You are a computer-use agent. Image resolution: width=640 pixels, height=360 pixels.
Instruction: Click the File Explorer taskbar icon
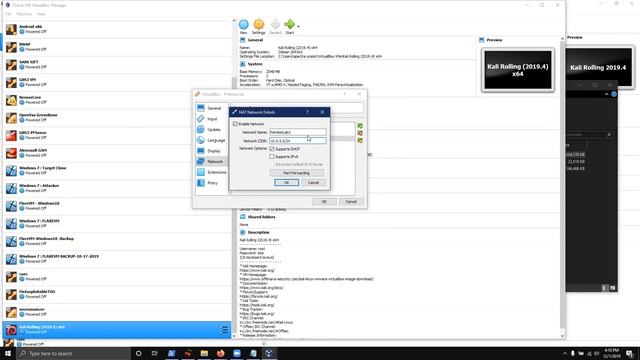(204, 353)
